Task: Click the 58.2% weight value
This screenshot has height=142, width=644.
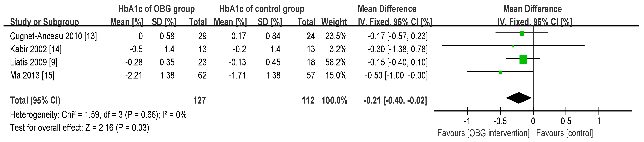Action: [336, 62]
